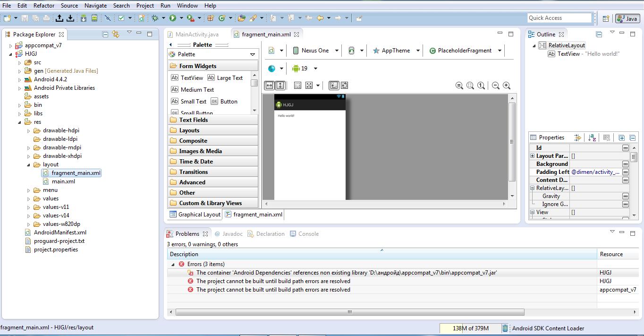Screen dimensions: 644x336
Task: Reset canvas zoom to 100%
Action: click(481, 86)
